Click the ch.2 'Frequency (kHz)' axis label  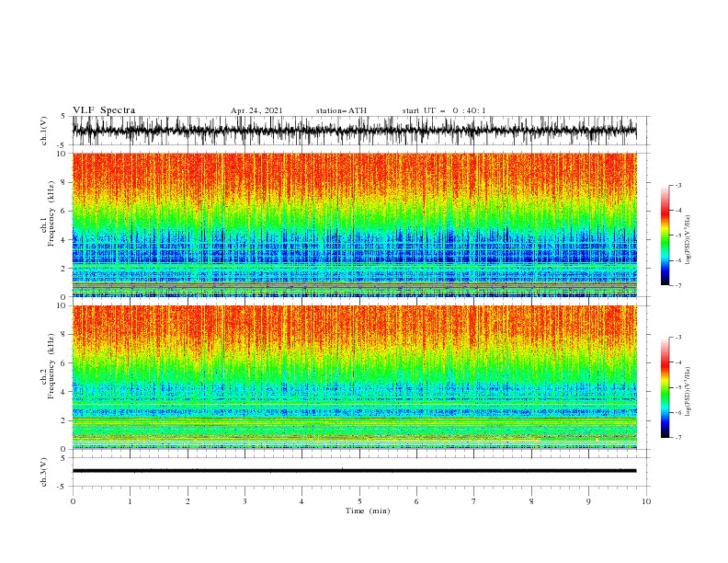pos(51,366)
